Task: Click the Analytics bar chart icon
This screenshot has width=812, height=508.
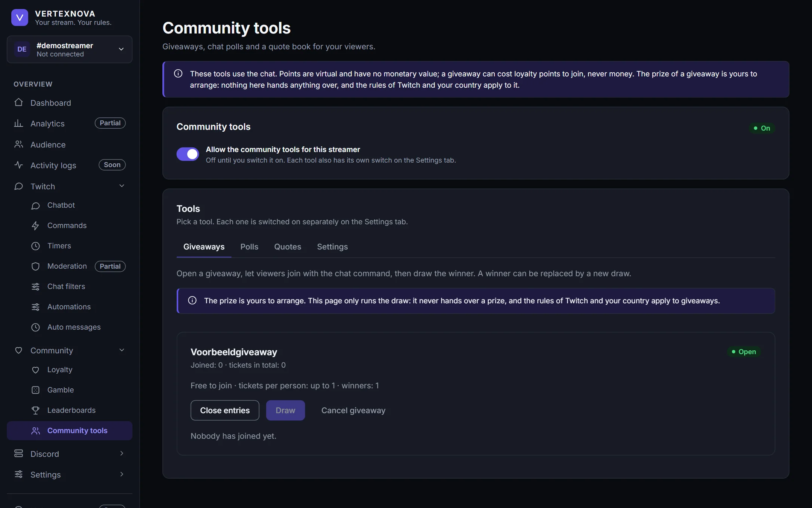Action: 18,123
